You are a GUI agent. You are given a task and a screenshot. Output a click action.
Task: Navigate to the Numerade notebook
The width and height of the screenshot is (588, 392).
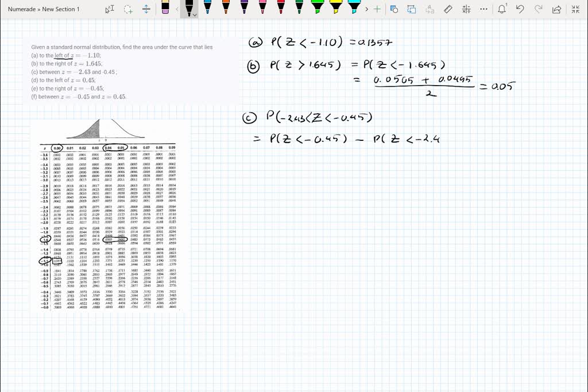21,9
